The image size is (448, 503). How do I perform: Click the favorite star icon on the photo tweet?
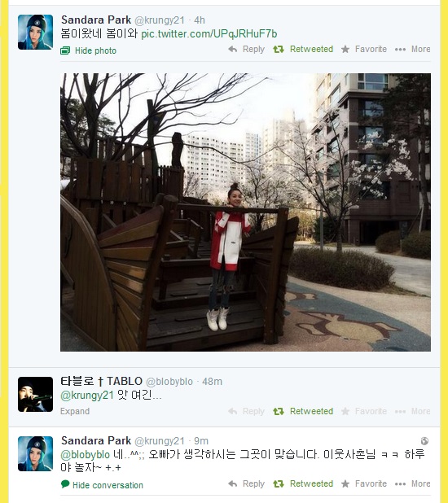click(345, 49)
